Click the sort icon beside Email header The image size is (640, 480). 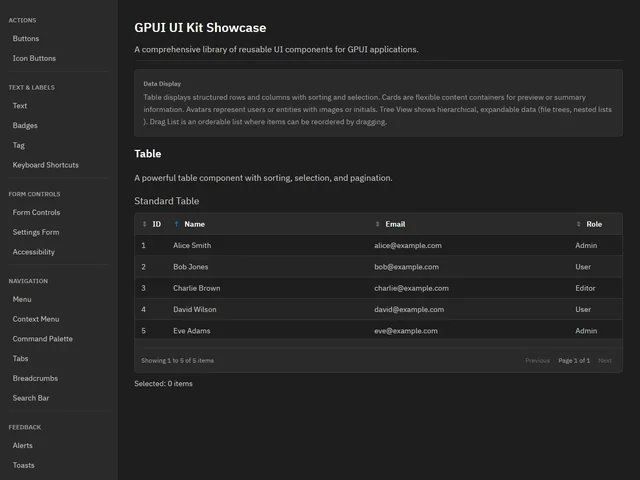(x=377, y=224)
